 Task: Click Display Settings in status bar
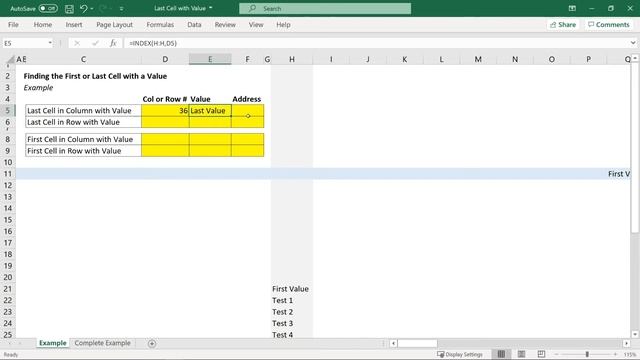tap(460, 354)
